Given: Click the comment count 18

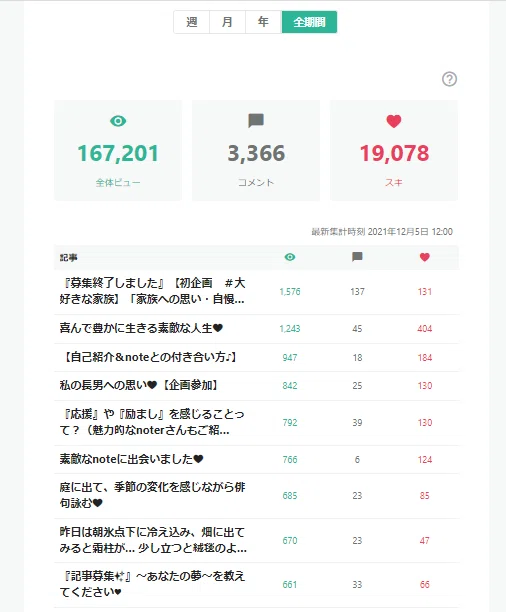Looking at the screenshot, I should (357, 358).
